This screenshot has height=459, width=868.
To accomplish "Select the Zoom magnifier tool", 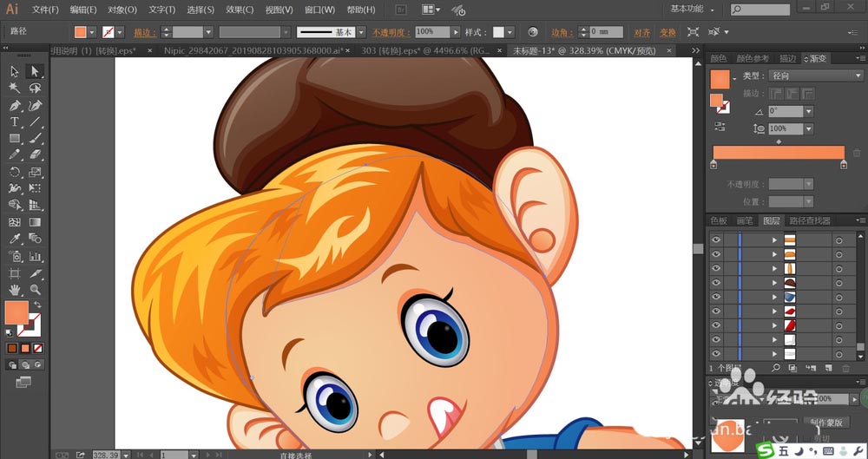I will coord(35,290).
